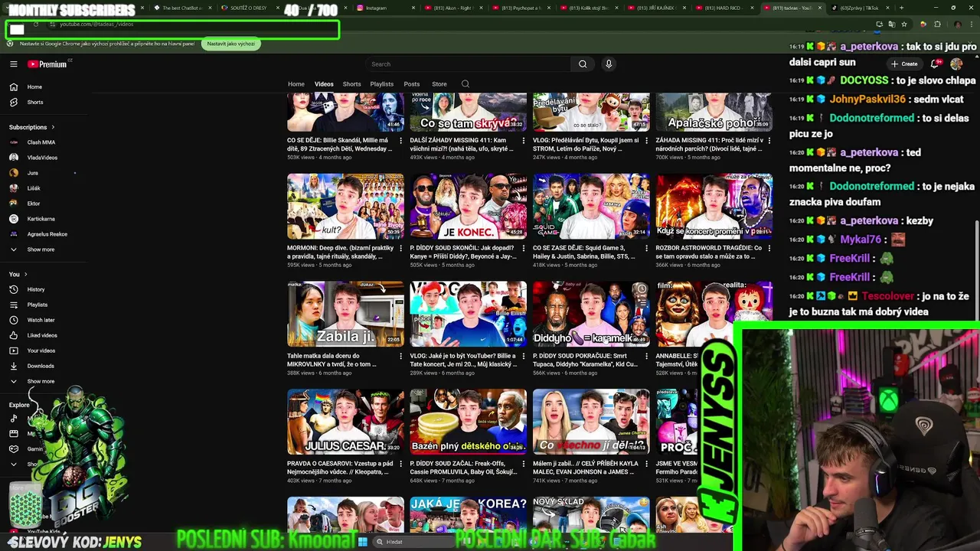Open Shorts from the sidebar
Viewport: 980px width, 551px height.
point(35,102)
